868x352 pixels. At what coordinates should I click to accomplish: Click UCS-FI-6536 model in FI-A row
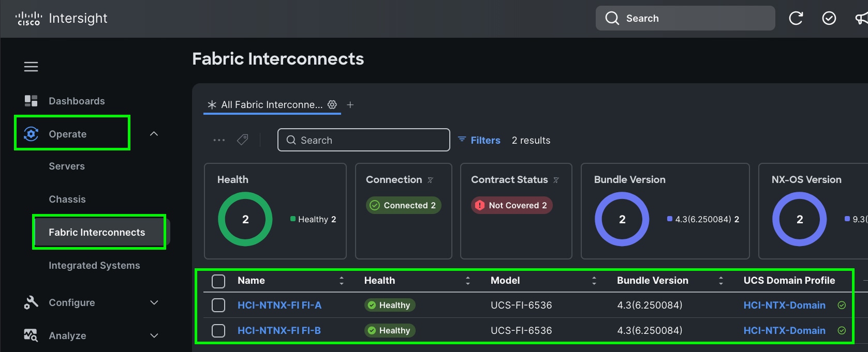521,305
